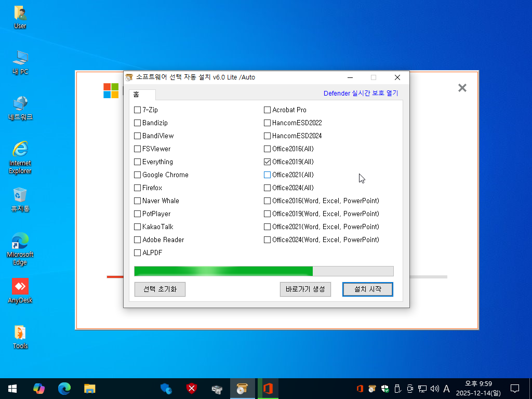Open Defender 실시간 보호 열기 link
532x399 pixels.
(x=361, y=94)
